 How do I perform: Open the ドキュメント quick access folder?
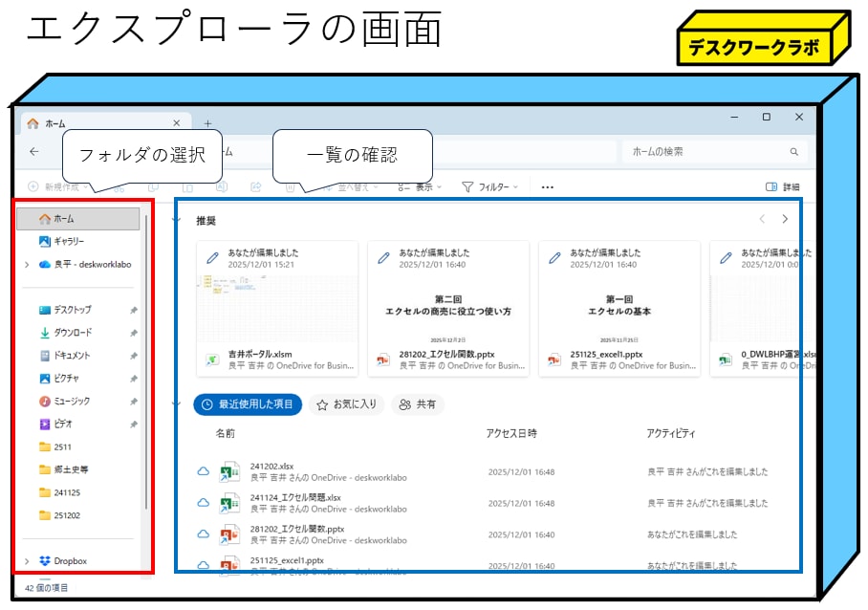tap(65, 356)
